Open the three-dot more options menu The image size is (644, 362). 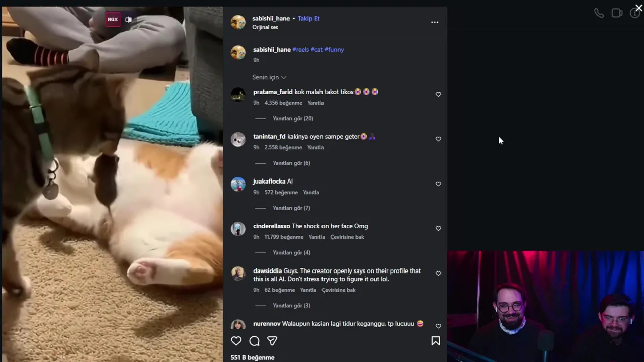(435, 22)
